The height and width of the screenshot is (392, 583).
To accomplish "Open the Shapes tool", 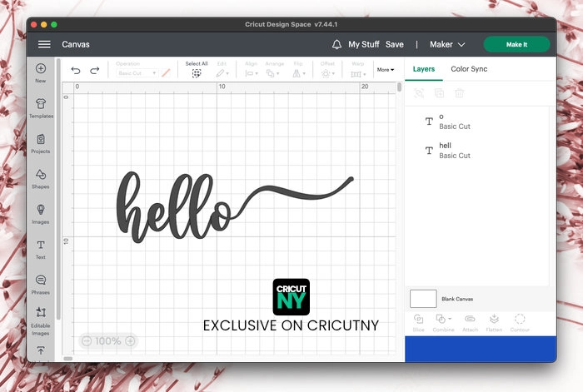I will point(41,179).
